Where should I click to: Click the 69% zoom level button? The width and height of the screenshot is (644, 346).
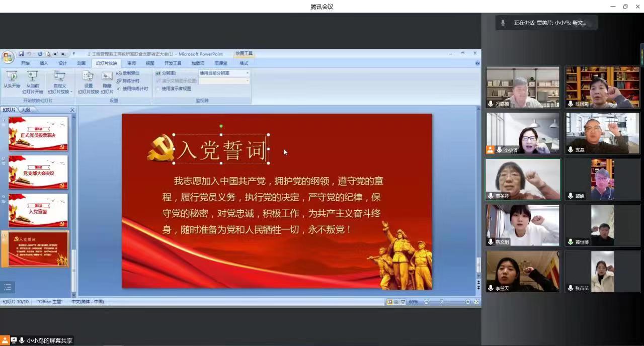413,302
